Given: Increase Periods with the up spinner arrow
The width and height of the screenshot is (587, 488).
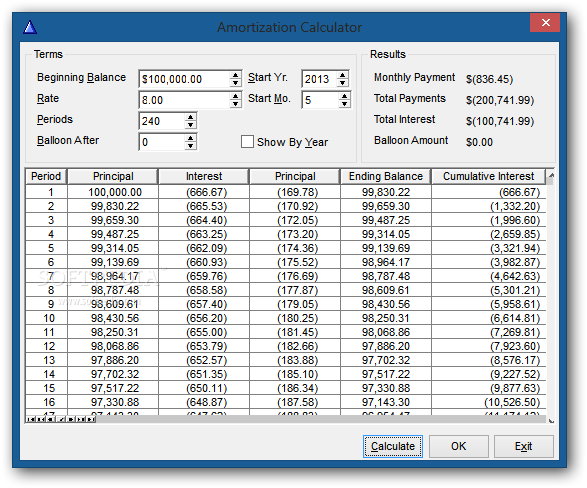Looking at the screenshot, I should coord(191,117).
